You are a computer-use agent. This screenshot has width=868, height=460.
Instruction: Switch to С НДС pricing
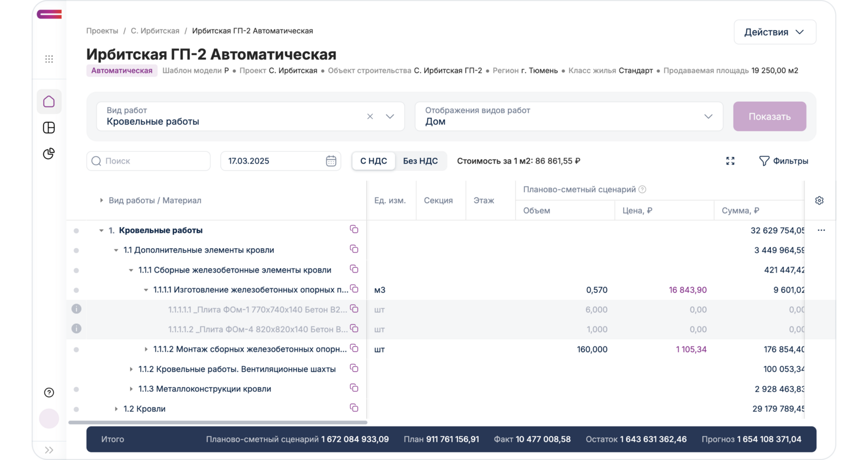[374, 161]
